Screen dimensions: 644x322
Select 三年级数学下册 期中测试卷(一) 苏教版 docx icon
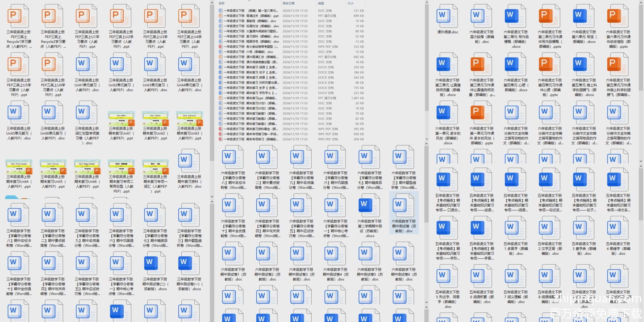pyautogui.click(x=189, y=263)
